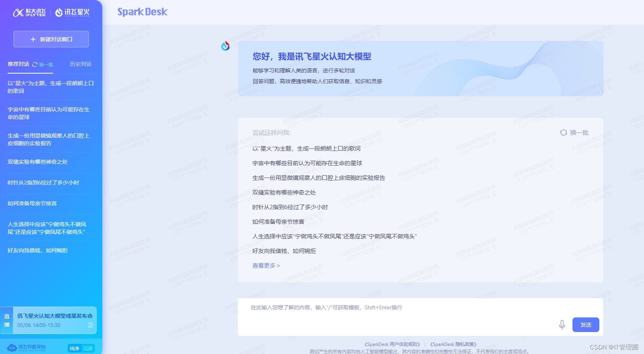Pick main suggestion 双缝实验有哪些神奇之处
Image resolution: width=644 pixels, height=354 pixels.
(284, 193)
